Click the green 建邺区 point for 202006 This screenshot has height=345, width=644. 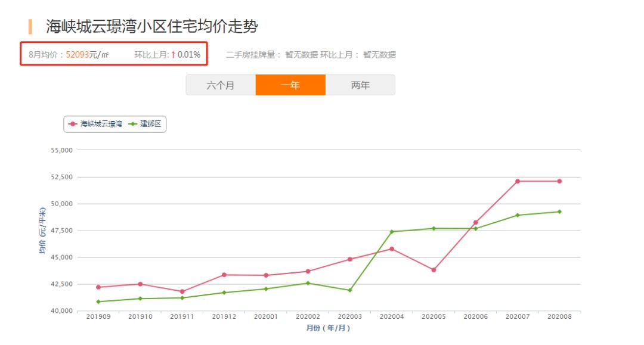point(475,229)
